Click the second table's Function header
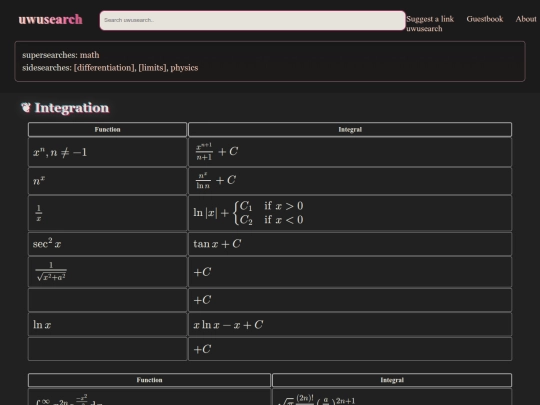The height and width of the screenshot is (405, 540). [149, 380]
